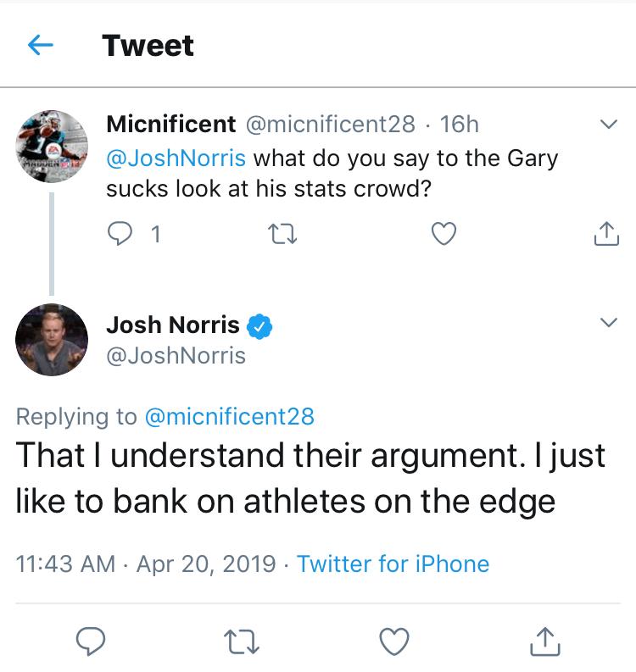Like Micnificent's tweet with heart icon

(x=444, y=234)
